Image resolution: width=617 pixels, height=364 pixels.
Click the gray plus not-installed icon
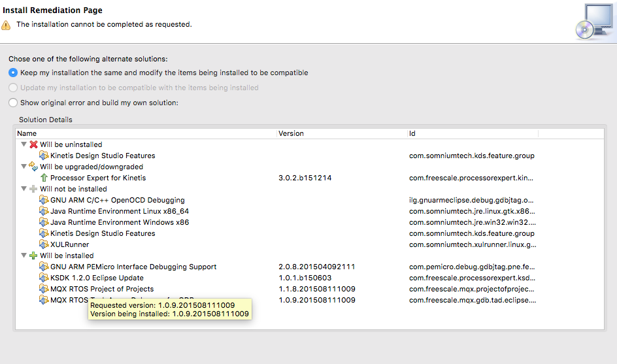pos(34,189)
